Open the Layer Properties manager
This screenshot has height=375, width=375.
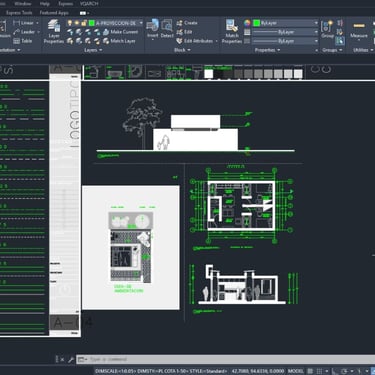click(x=54, y=32)
